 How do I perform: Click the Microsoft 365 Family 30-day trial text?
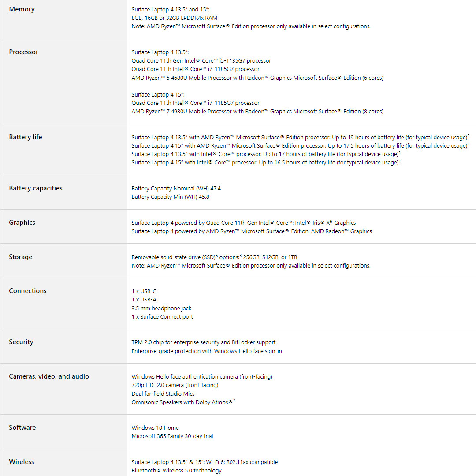[x=172, y=436]
